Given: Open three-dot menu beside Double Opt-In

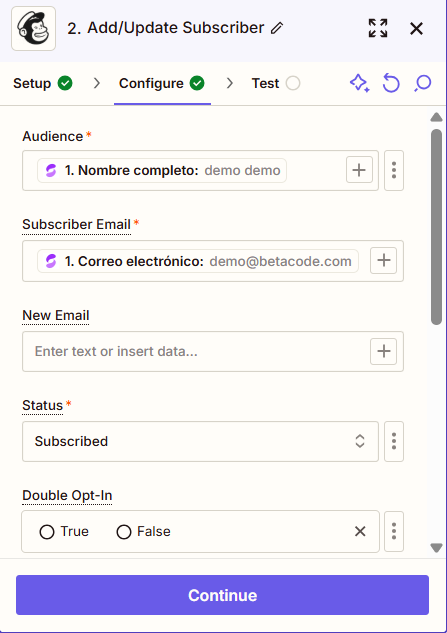Looking at the screenshot, I should [394, 531].
